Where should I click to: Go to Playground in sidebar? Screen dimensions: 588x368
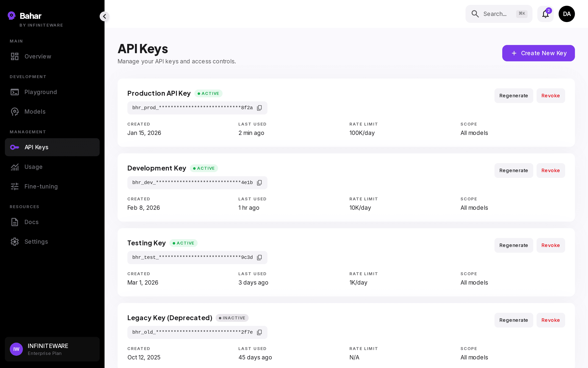pyautogui.click(x=52, y=92)
